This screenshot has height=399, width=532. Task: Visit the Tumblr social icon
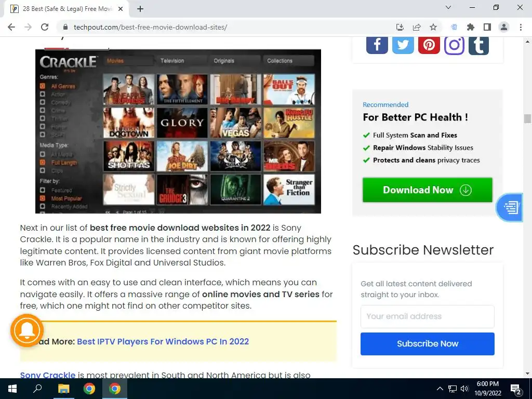(x=478, y=45)
